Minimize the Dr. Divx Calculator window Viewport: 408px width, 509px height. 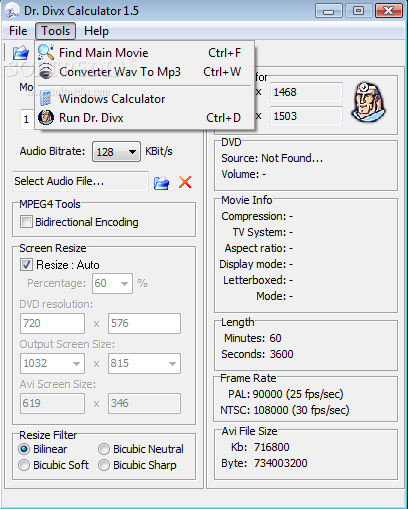pos(329,11)
